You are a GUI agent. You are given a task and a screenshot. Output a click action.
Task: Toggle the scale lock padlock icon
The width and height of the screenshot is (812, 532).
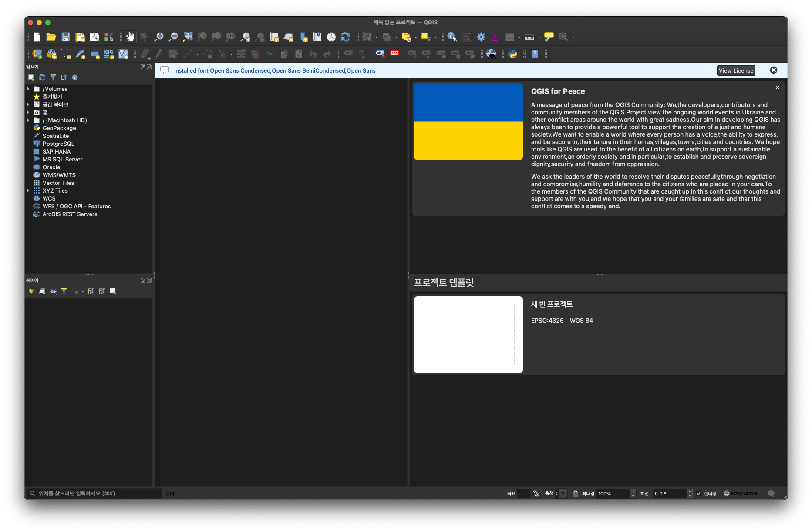tap(576, 493)
